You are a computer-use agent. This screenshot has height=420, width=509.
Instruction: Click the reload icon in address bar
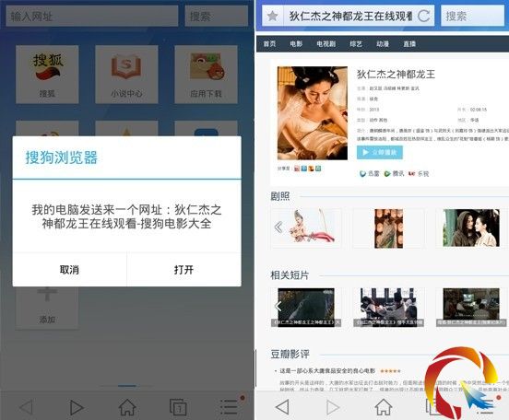tap(423, 16)
